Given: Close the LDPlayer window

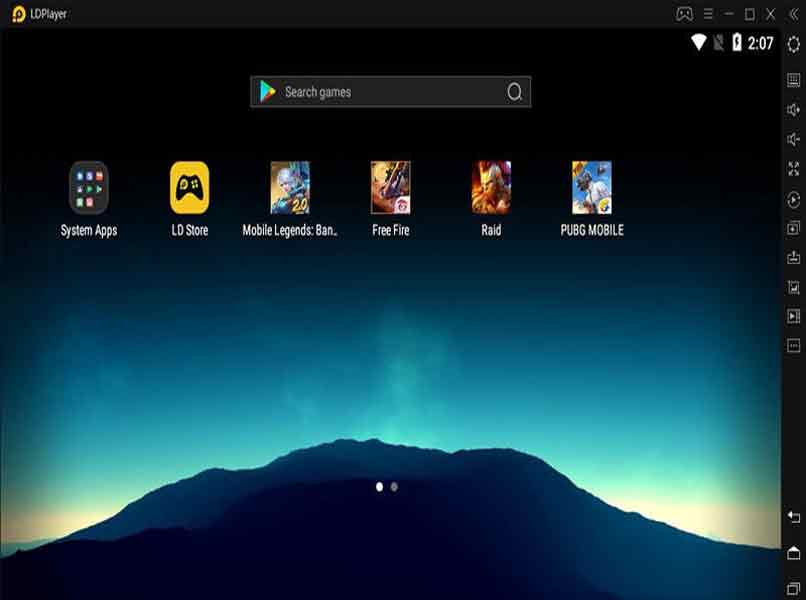Looking at the screenshot, I should click(x=771, y=14).
